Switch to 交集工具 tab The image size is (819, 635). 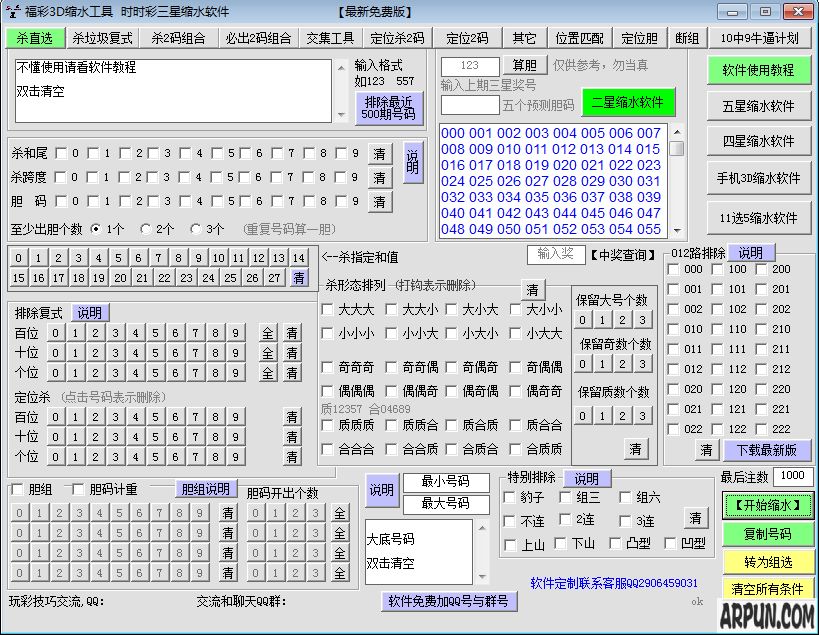click(330, 38)
